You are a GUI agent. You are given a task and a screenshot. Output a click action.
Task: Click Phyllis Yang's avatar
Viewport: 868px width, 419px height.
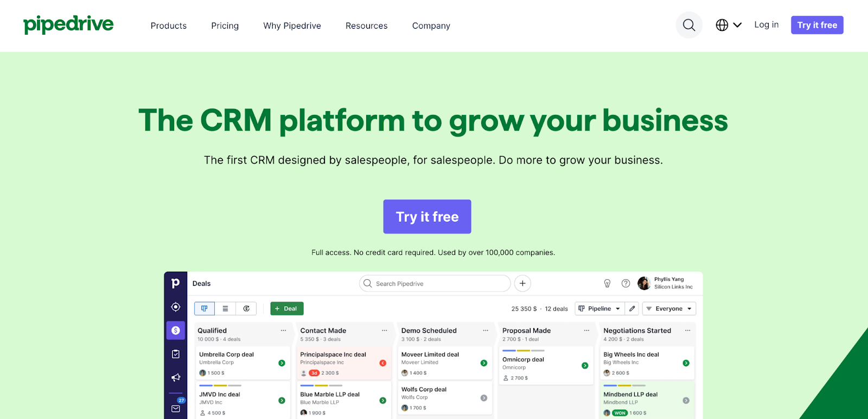pos(644,283)
